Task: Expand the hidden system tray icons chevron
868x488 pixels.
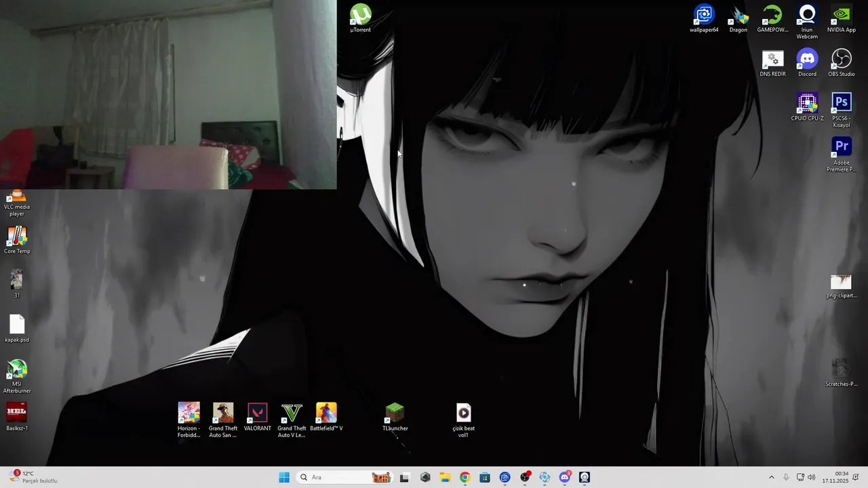Action: pyautogui.click(x=771, y=477)
